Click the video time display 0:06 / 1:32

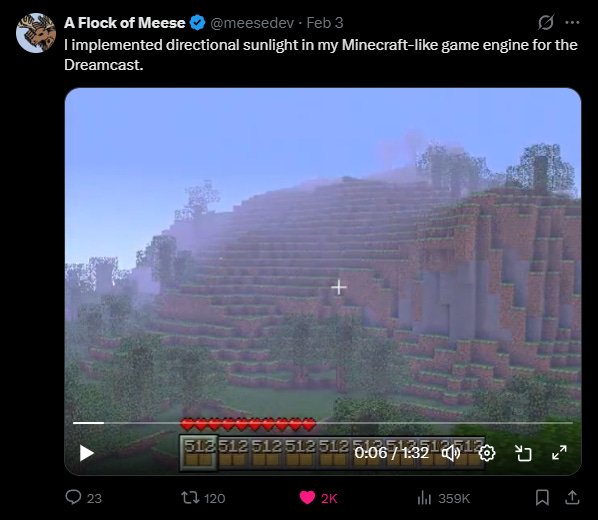click(x=392, y=453)
